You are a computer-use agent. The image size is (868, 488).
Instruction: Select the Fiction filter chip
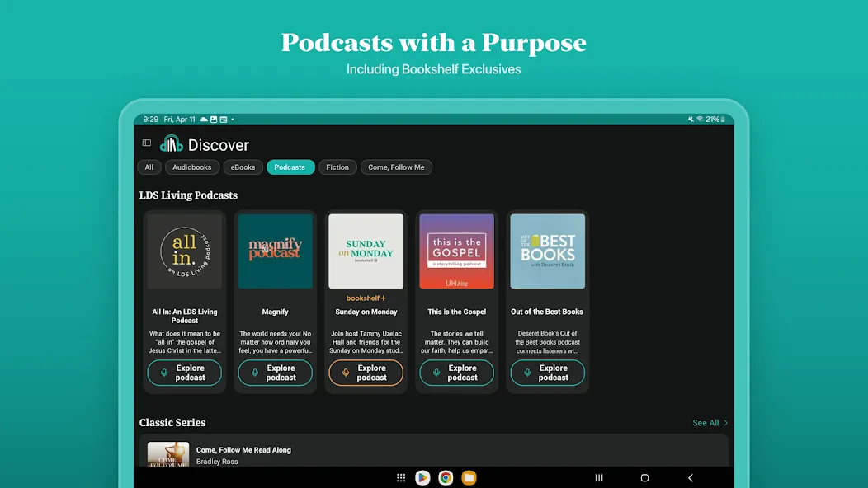337,167
